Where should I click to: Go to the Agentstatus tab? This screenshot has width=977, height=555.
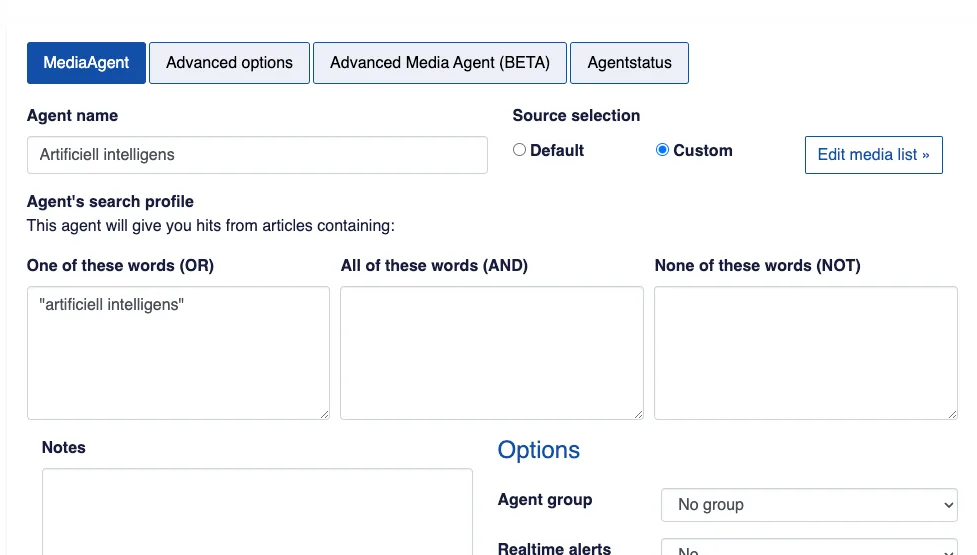(629, 63)
